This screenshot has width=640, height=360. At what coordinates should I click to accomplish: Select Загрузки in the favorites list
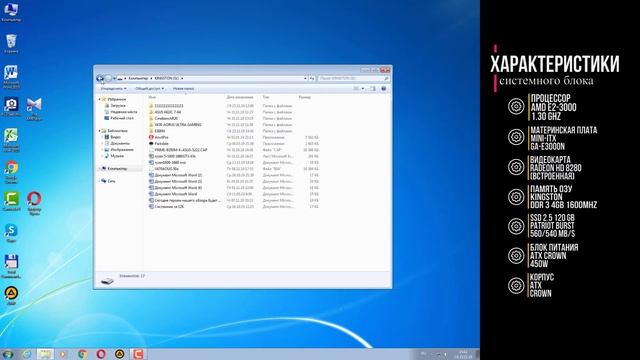point(118,106)
